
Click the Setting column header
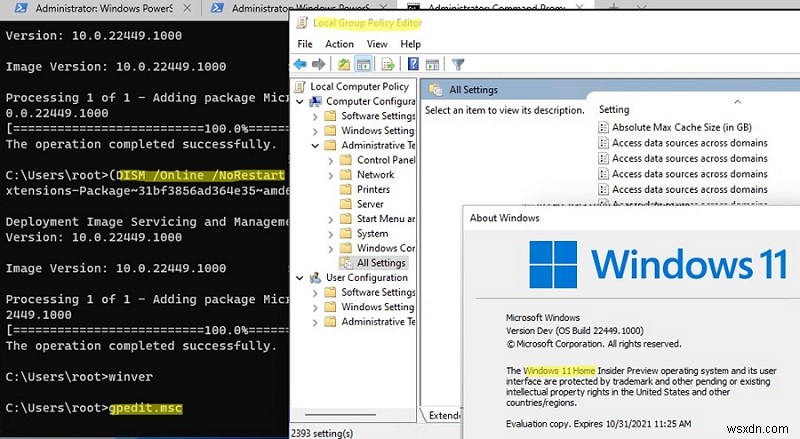pos(614,109)
